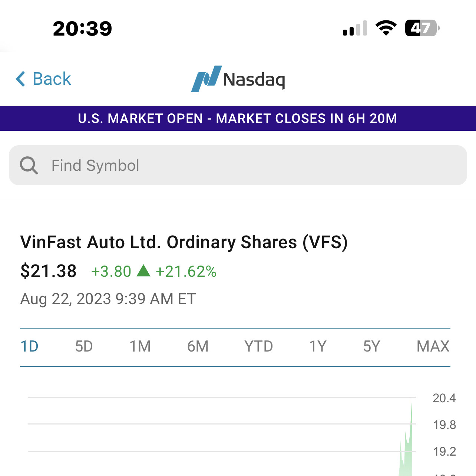Select the 5Y chart range tab
The height and width of the screenshot is (476, 476).
pos(371,347)
